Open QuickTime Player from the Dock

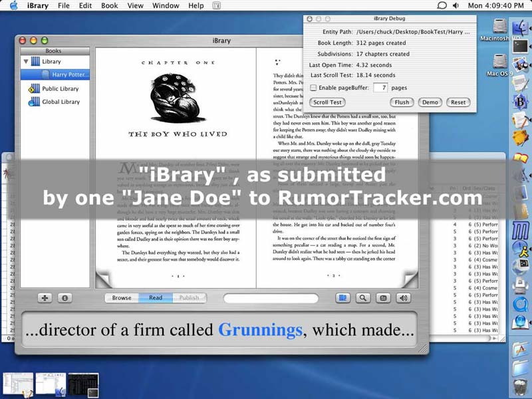[x=521, y=304]
